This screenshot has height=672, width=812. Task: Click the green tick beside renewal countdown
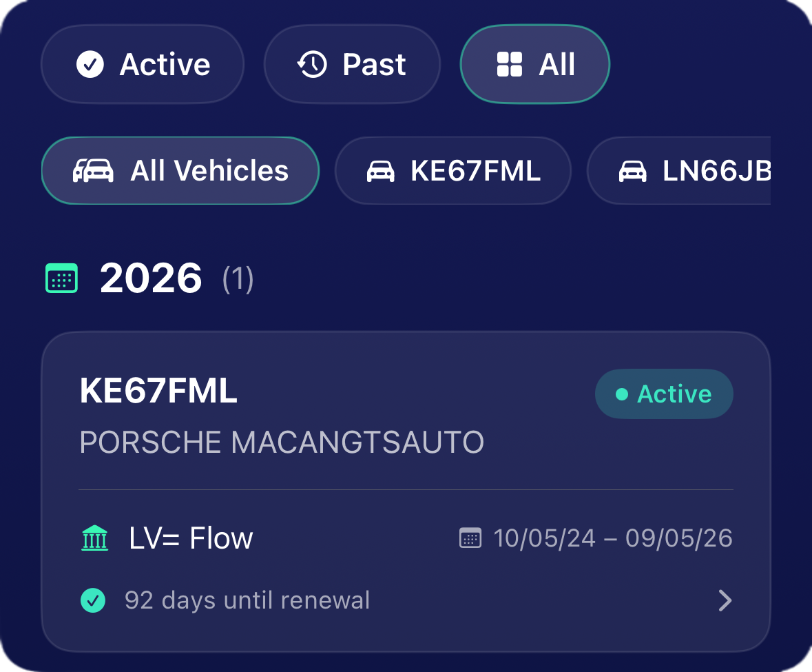[x=93, y=600]
